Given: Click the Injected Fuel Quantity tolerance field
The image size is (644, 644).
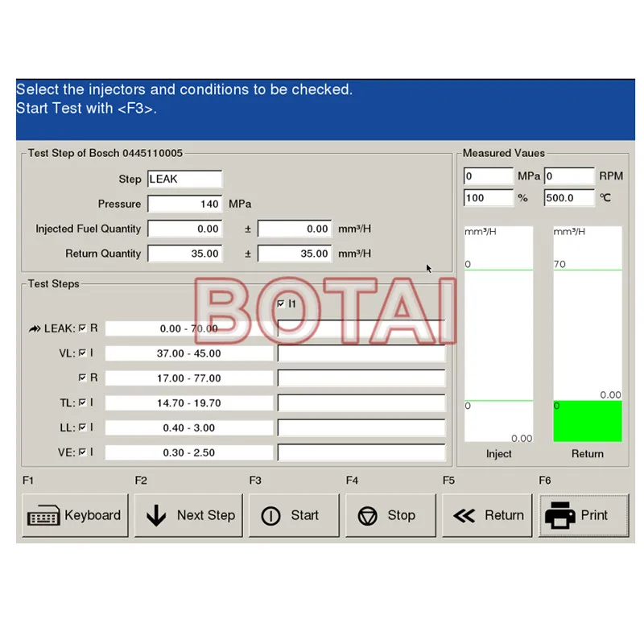Looking at the screenshot, I should point(295,229).
